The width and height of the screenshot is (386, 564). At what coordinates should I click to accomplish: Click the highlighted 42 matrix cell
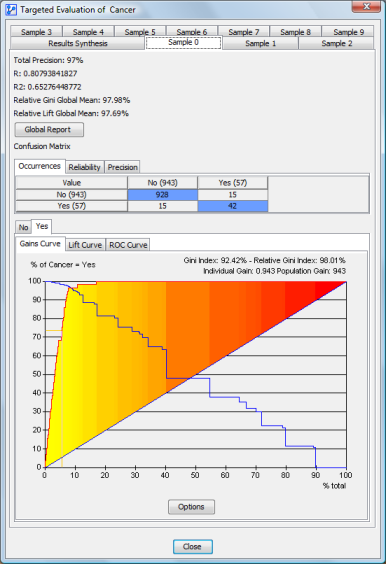tap(232, 206)
